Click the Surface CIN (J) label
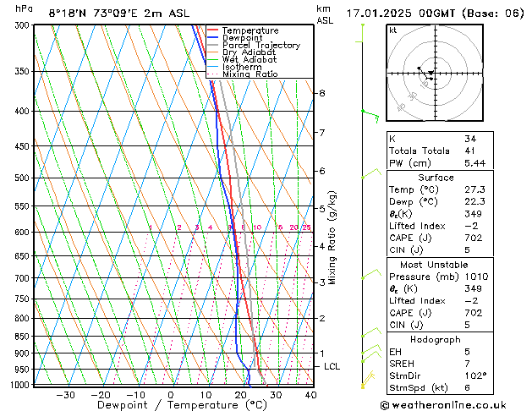This screenshot has height=411, width=532. click(406, 250)
